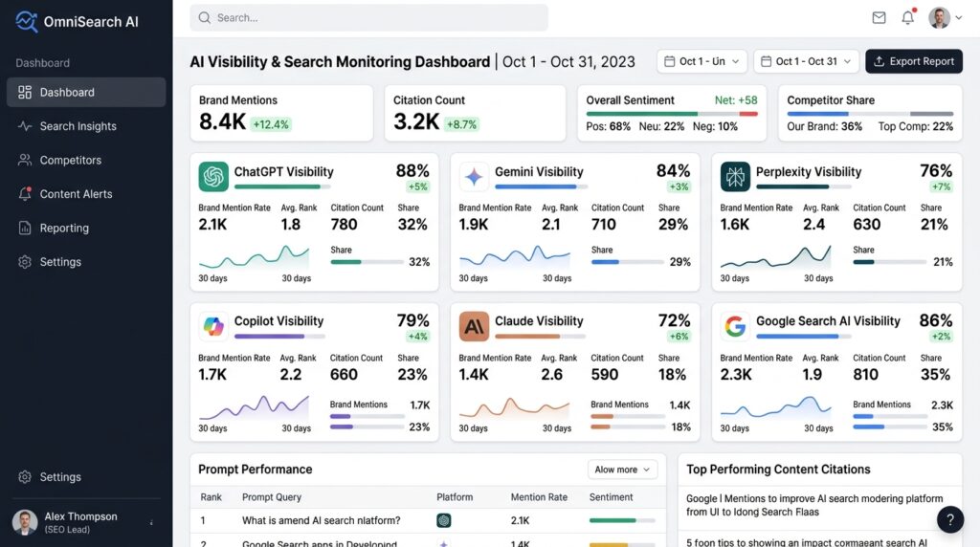Click the Competitor Share bar

point(870,114)
